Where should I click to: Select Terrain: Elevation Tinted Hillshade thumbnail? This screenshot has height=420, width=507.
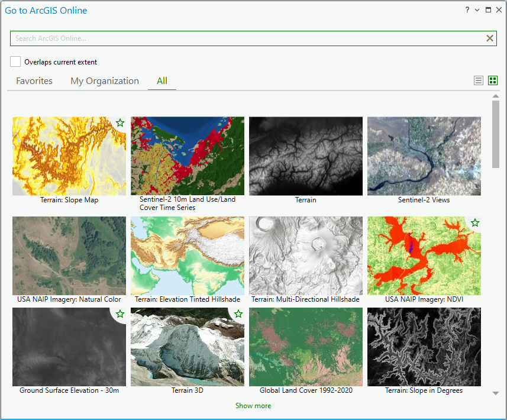(x=188, y=256)
